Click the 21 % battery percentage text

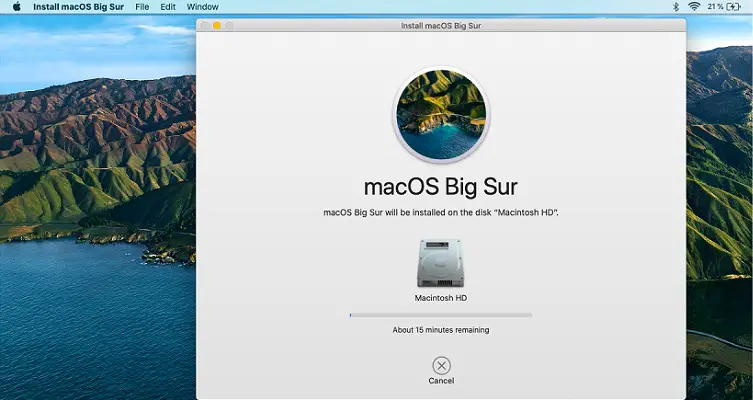click(715, 7)
